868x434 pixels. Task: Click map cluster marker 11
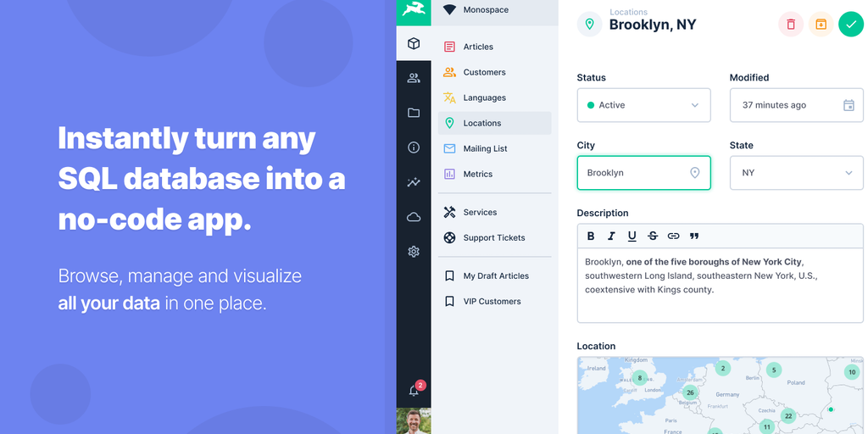pyautogui.click(x=766, y=427)
